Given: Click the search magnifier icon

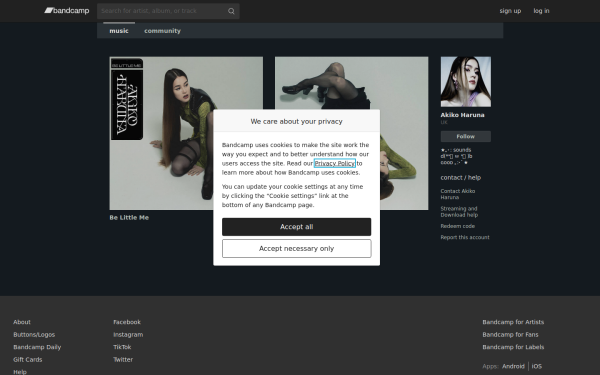Looking at the screenshot, I should click(x=231, y=11).
